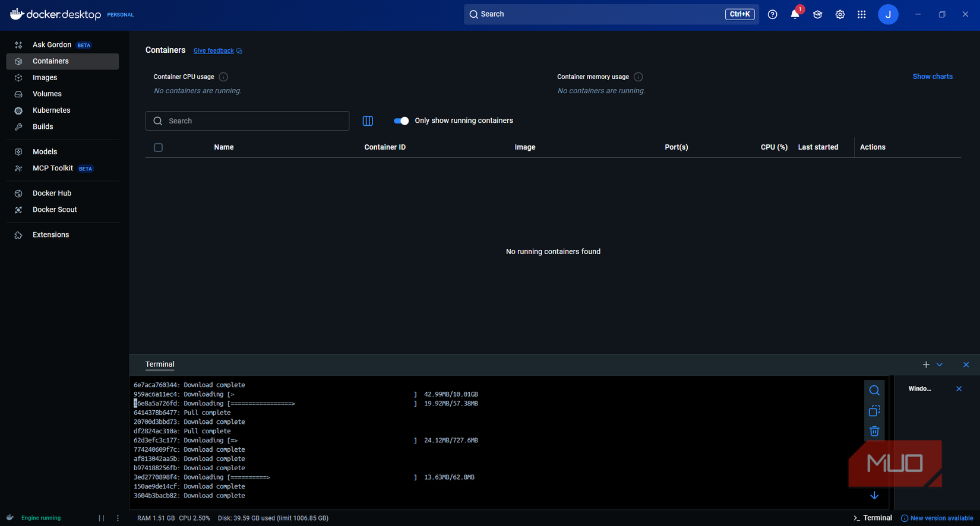Image resolution: width=980 pixels, height=526 pixels.
Task: Sort by Name column header
Action: click(223, 147)
